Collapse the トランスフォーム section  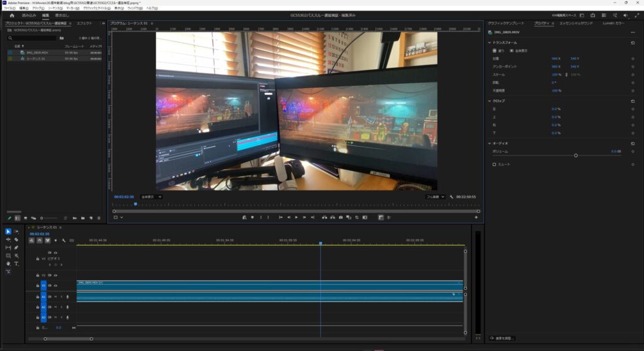pos(490,43)
